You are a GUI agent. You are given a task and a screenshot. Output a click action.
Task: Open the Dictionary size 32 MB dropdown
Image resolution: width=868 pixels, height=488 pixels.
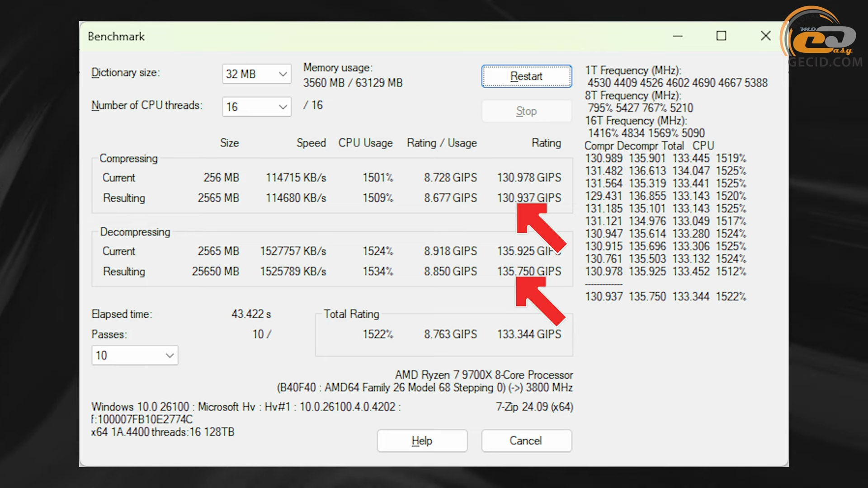pyautogui.click(x=256, y=74)
